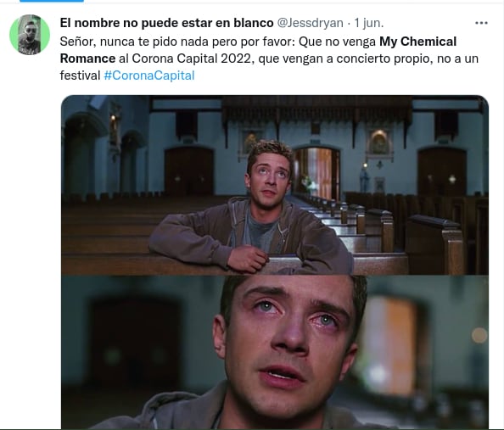This screenshot has height=430, width=504.
Task: Follow the #CoronaCapital hashtag link
Action: pyautogui.click(x=149, y=75)
